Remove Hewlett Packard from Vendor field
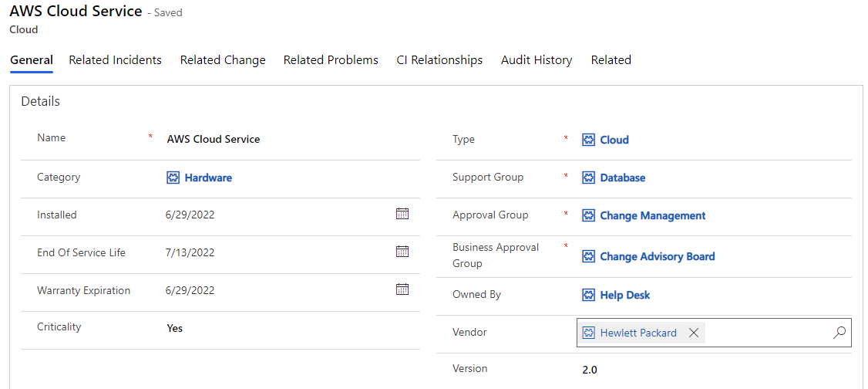This screenshot has height=389, width=868. [x=694, y=333]
